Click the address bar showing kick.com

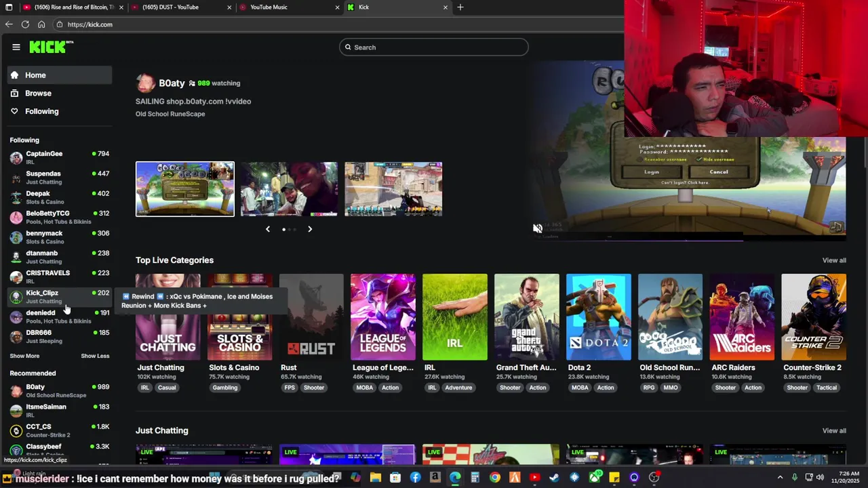(339, 24)
